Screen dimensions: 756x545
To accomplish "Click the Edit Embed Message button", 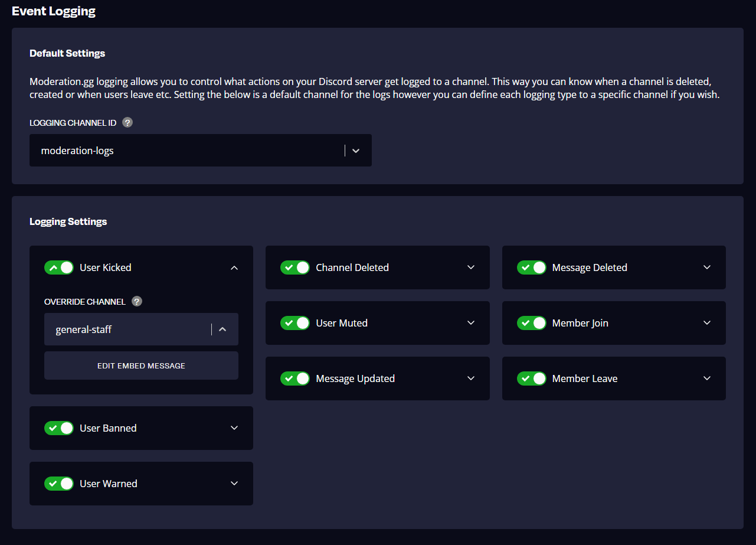I will pyautogui.click(x=141, y=365).
